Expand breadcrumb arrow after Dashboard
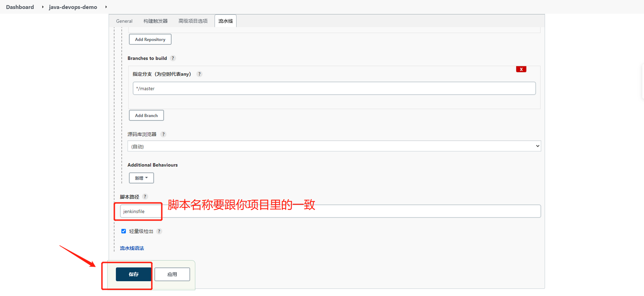The width and height of the screenshot is (644, 296). (x=43, y=7)
